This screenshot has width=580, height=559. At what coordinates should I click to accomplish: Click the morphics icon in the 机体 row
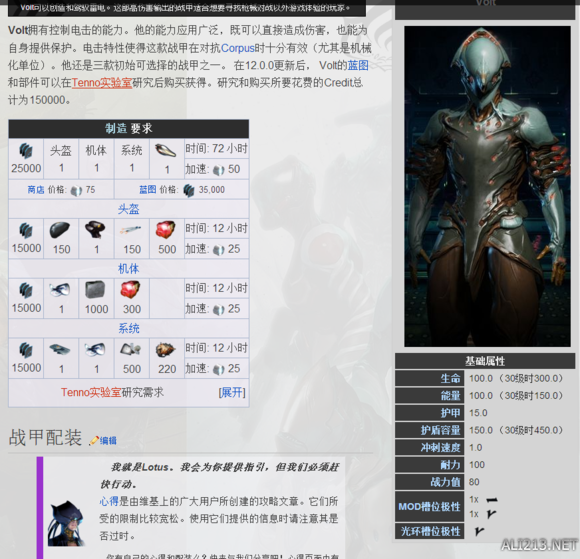(x=60, y=290)
